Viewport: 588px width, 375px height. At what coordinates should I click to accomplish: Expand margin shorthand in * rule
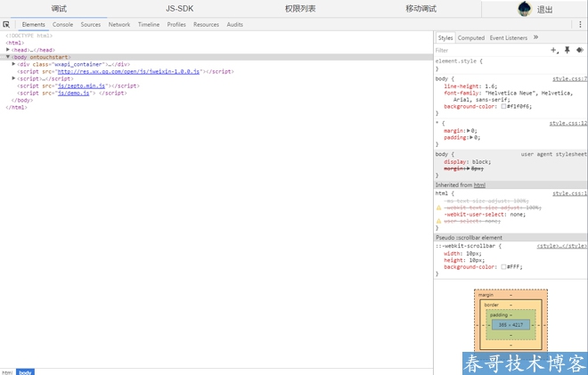coord(469,131)
